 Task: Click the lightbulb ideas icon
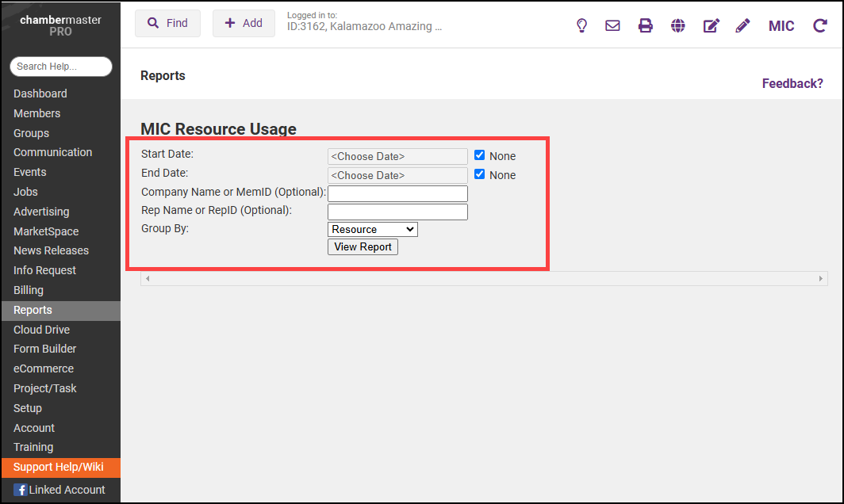click(x=581, y=25)
